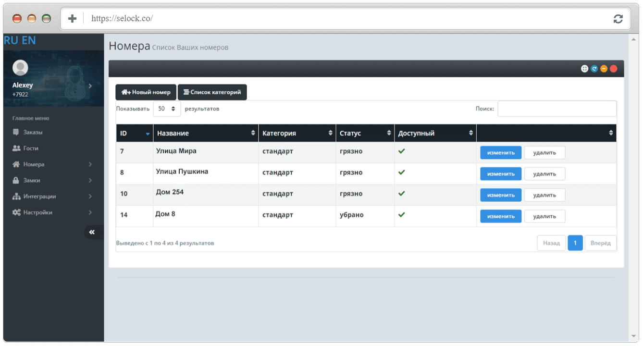
Task: Sort table by ID column
Action: click(x=135, y=133)
